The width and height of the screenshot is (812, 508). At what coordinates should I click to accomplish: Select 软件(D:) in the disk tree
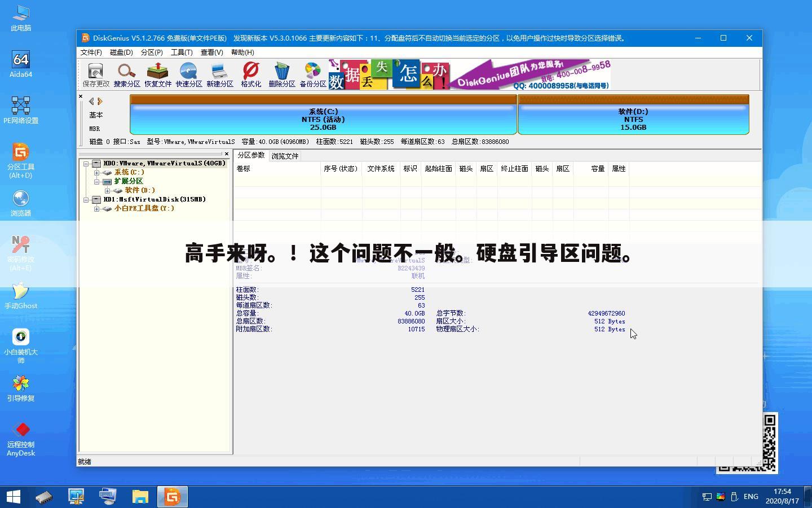140,190
